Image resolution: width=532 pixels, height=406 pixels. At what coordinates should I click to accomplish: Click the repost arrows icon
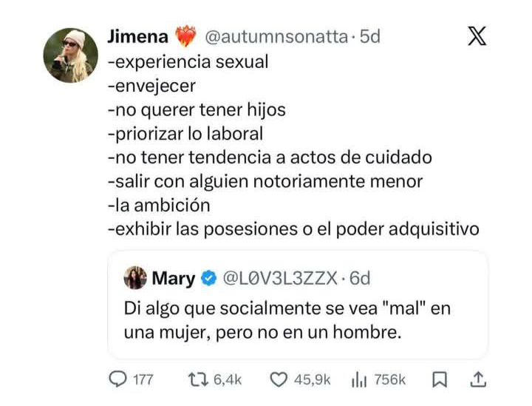pos(199,379)
